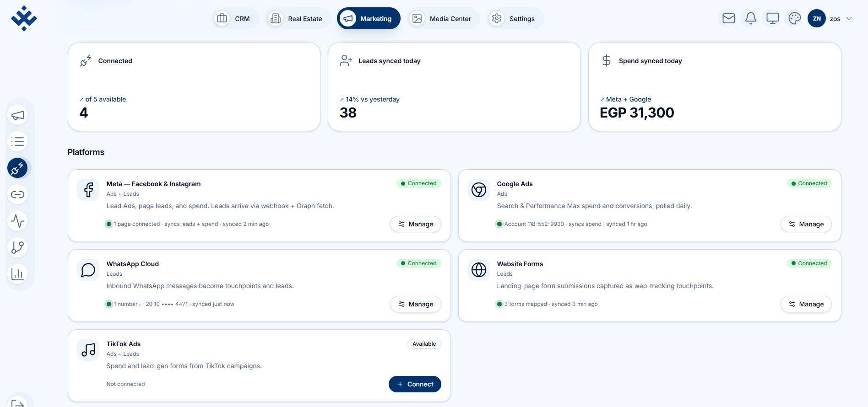Click the dollar icon on Spend synced card
The height and width of the screenshot is (407, 868).
click(607, 61)
